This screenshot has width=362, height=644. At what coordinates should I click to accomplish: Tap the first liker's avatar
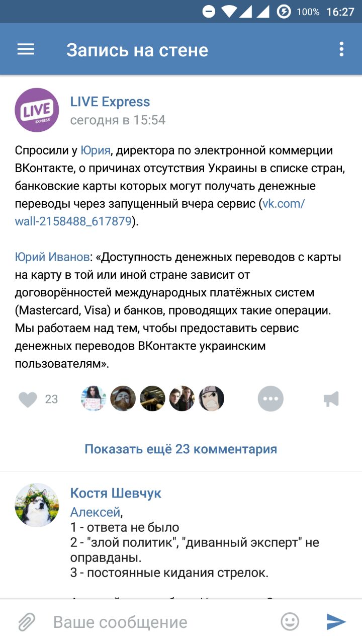tap(94, 399)
